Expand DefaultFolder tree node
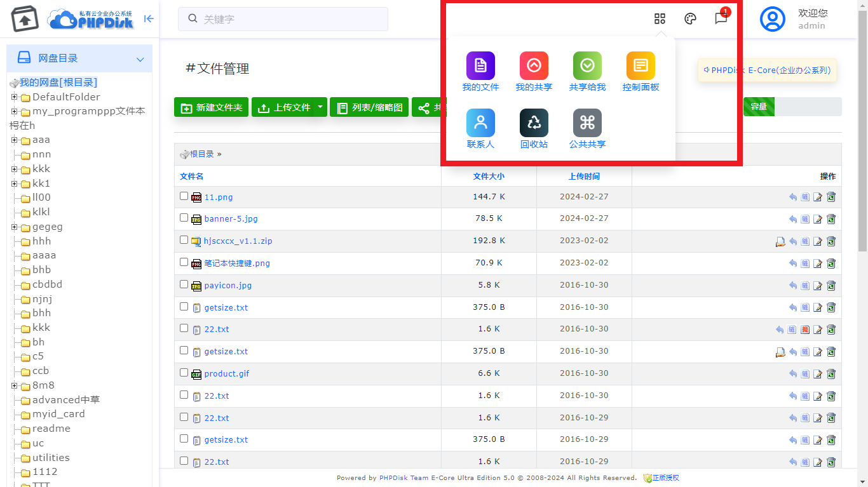 pyautogui.click(x=14, y=97)
